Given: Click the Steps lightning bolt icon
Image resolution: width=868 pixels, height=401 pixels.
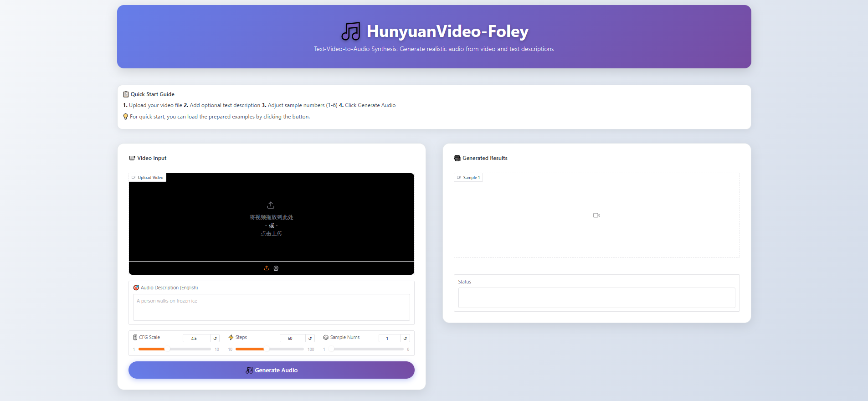Looking at the screenshot, I should click(x=231, y=337).
